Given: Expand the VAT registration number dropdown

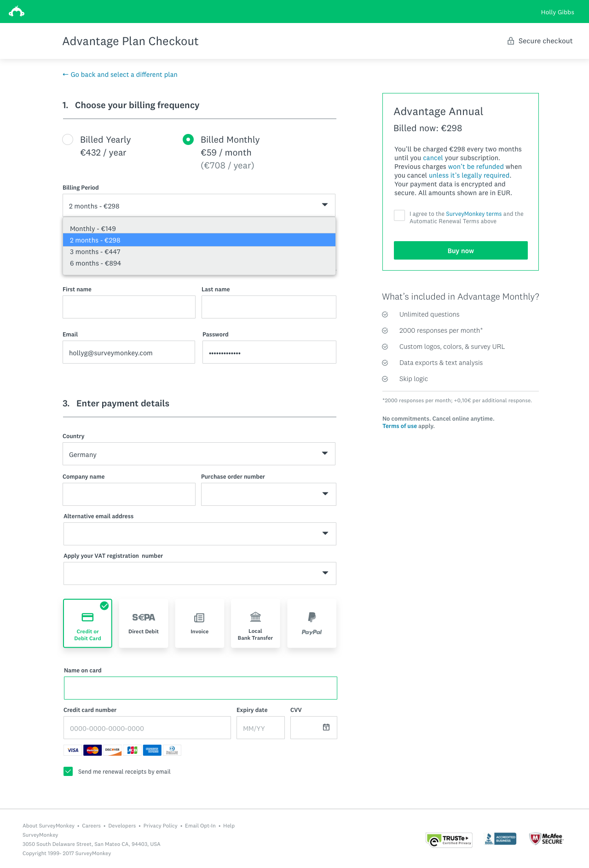Looking at the screenshot, I should (x=200, y=573).
